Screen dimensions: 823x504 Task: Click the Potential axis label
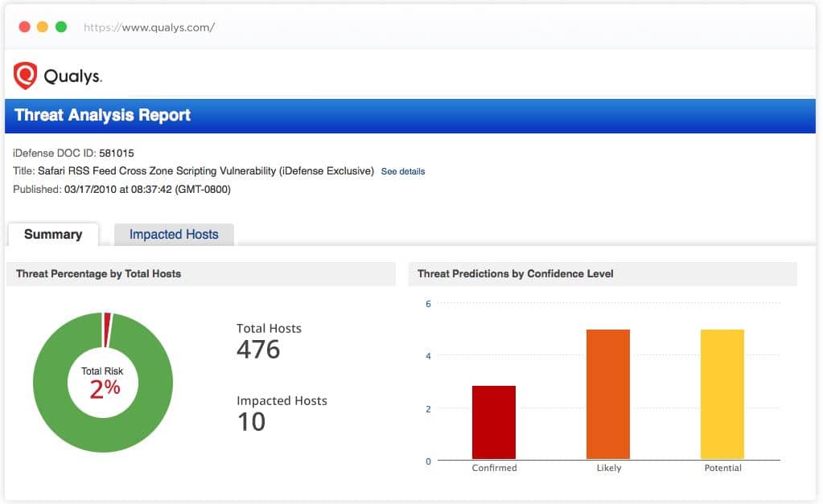[722, 468]
